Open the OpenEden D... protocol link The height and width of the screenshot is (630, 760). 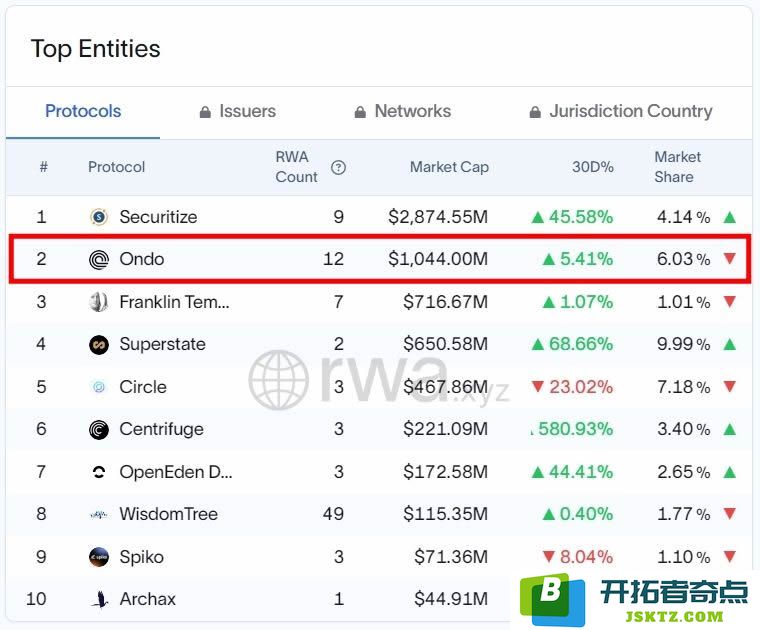pos(176,472)
